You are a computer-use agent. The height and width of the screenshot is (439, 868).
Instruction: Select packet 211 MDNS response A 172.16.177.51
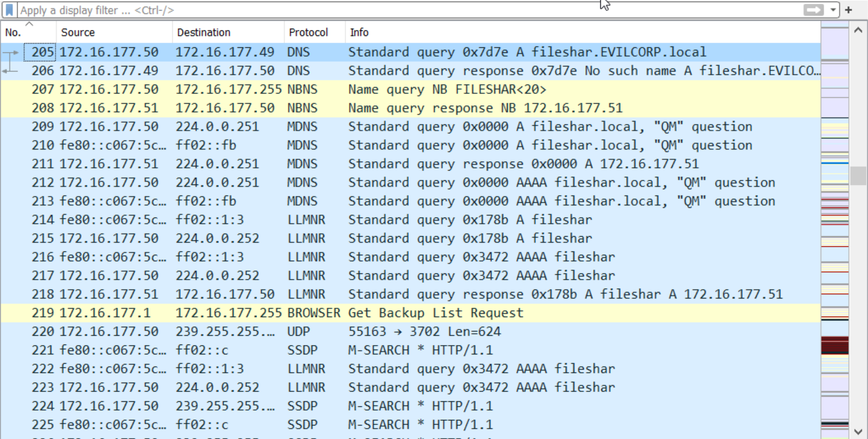[x=411, y=164]
